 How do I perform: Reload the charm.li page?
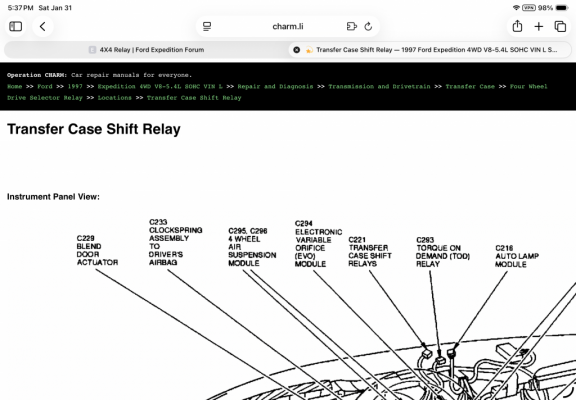368,26
